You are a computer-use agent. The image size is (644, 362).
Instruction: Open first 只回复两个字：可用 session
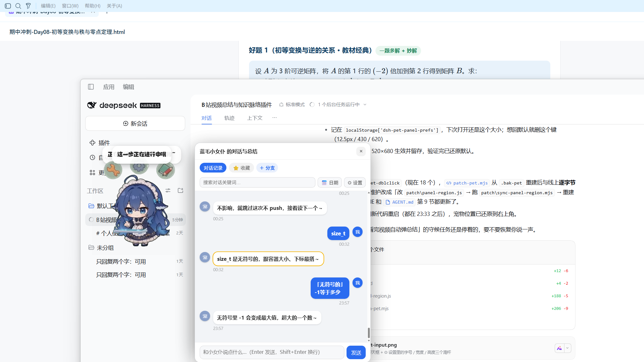[135, 261]
